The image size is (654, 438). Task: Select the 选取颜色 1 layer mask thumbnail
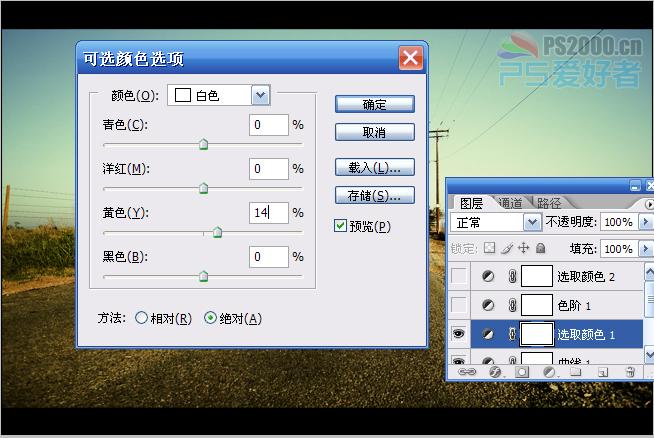click(x=537, y=334)
